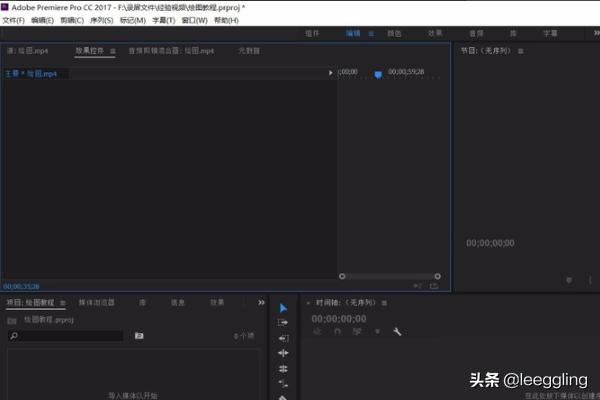The height and width of the screenshot is (400, 600).
Task: Open the 效果 tab in project panel
Action: (217, 302)
